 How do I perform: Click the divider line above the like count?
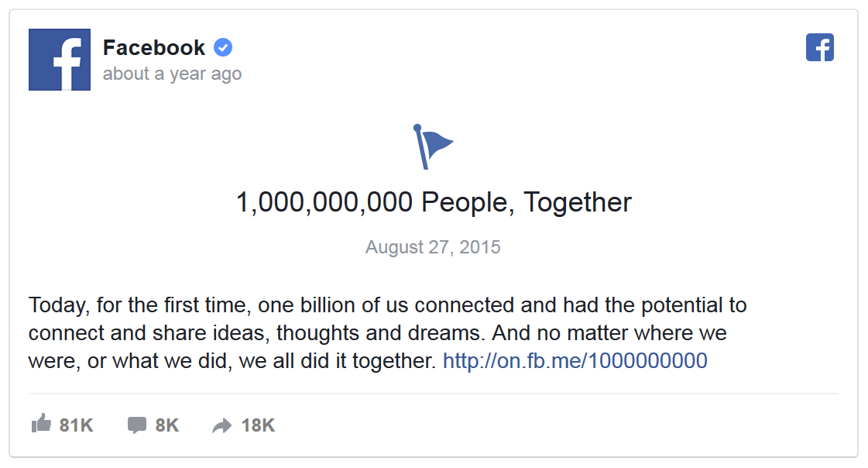pos(433,394)
